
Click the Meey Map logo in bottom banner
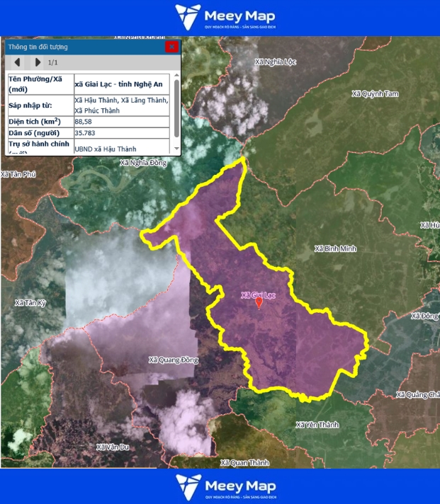[x=225, y=486]
